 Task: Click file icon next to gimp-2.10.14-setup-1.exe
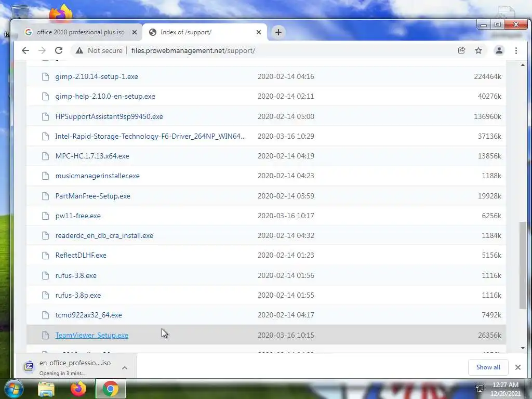[45, 77]
